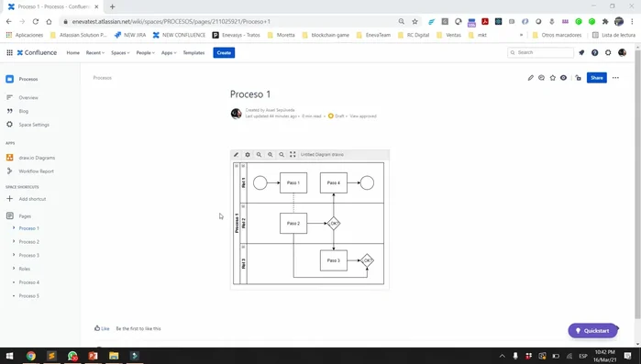Bookmark this page with the address bar star

point(414,21)
